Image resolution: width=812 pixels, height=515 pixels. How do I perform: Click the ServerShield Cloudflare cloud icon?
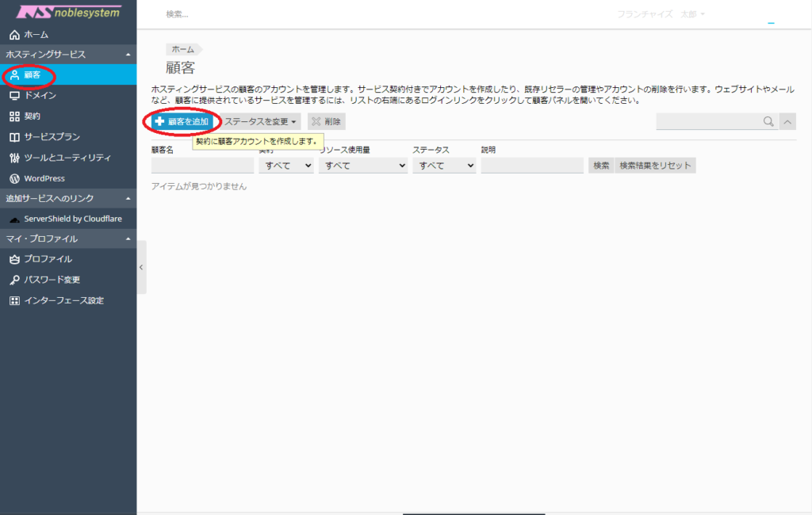click(x=14, y=219)
